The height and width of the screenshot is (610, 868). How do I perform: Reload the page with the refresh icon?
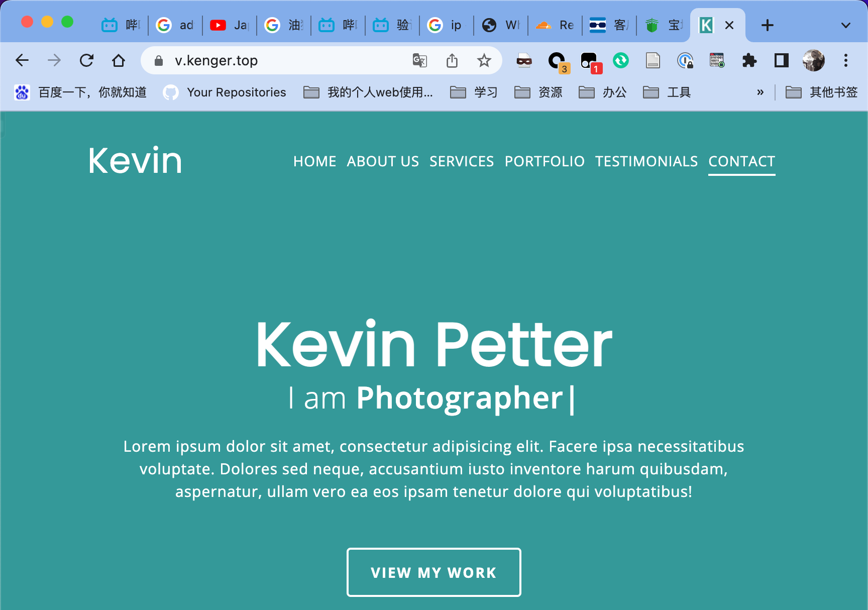pyautogui.click(x=86, y=60)
